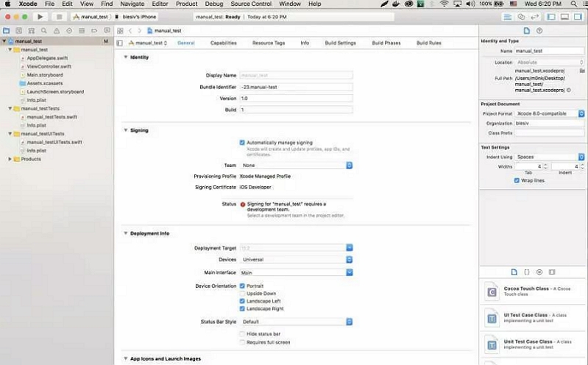
Task: Open the Status Bar Style dropdown
Action: pyautogui.click(x=296, y=322)
